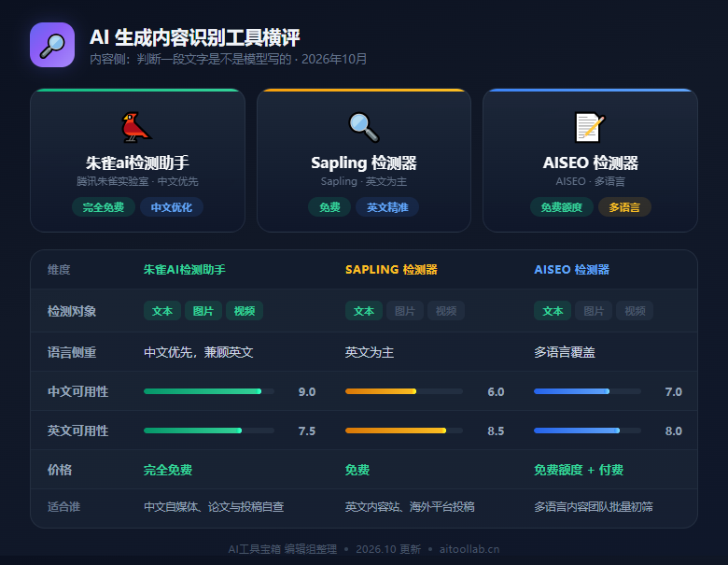Click the 中文可用性 row label
Image resolution: width=728 pixels, height=565 pixels.
point(77,391)
